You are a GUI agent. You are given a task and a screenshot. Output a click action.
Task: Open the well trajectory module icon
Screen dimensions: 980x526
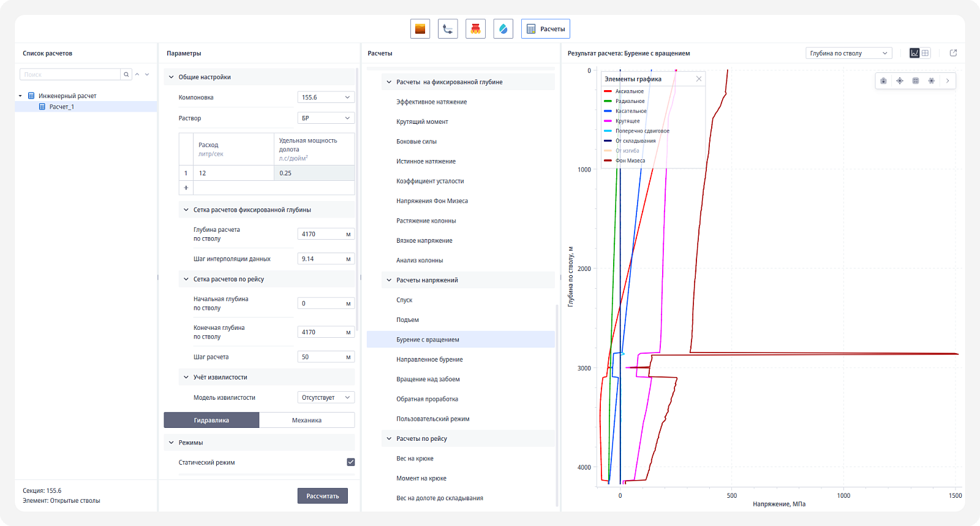(448, 29)
